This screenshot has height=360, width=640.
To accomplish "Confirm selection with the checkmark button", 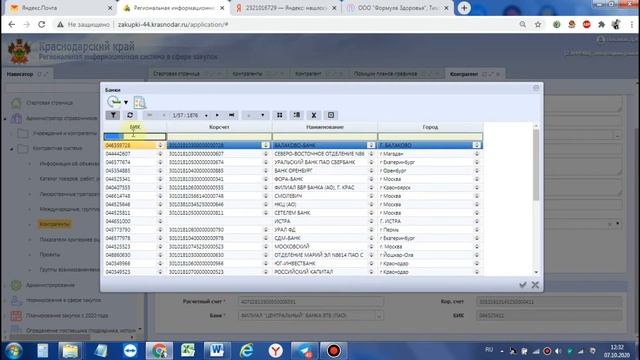I will [522, 285].
